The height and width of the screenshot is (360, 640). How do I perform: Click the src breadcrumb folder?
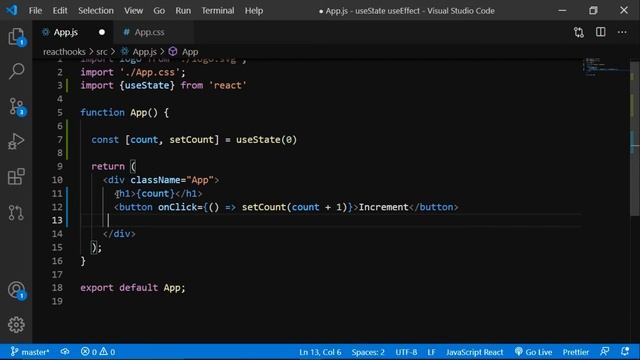tap(102, 52)
